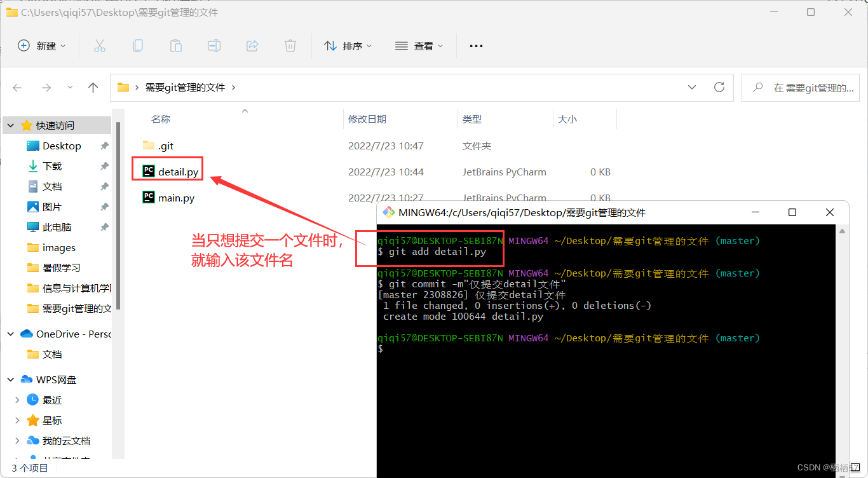Go back with the left arrow
This screenshot has width=868, height=478.
click(18, 88)
